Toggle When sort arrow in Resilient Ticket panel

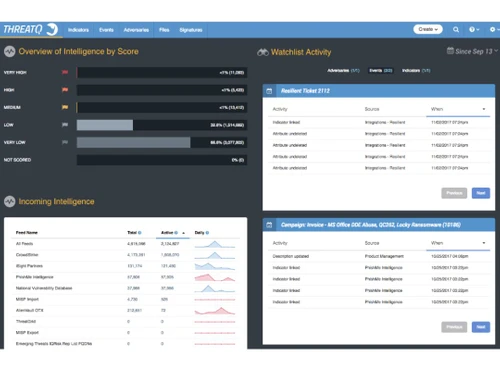pos(484,109)
